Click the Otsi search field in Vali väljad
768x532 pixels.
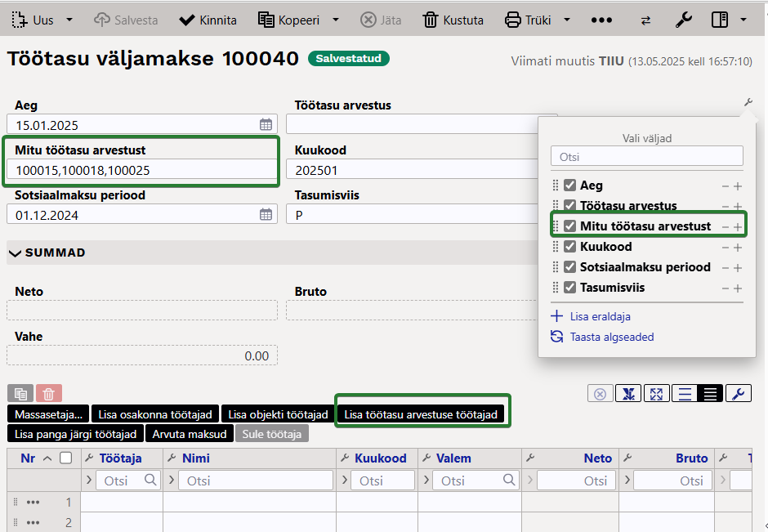tap(646, 157)
